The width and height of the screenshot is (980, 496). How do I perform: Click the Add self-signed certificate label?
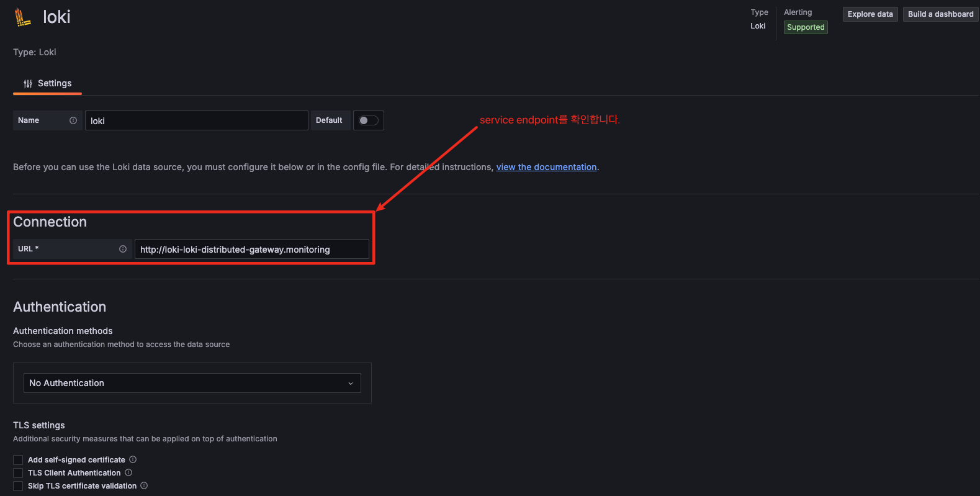click(x=76, y=460)
